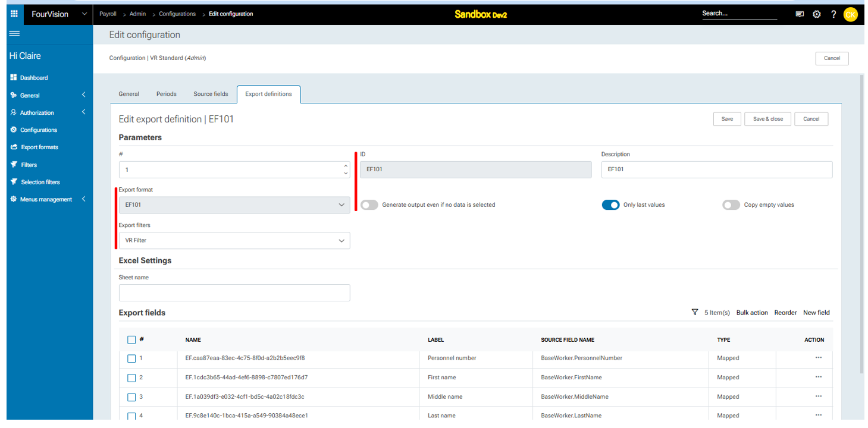Open messages icon in top bar
Screen dimensions: 868x428
coord(800,14)
